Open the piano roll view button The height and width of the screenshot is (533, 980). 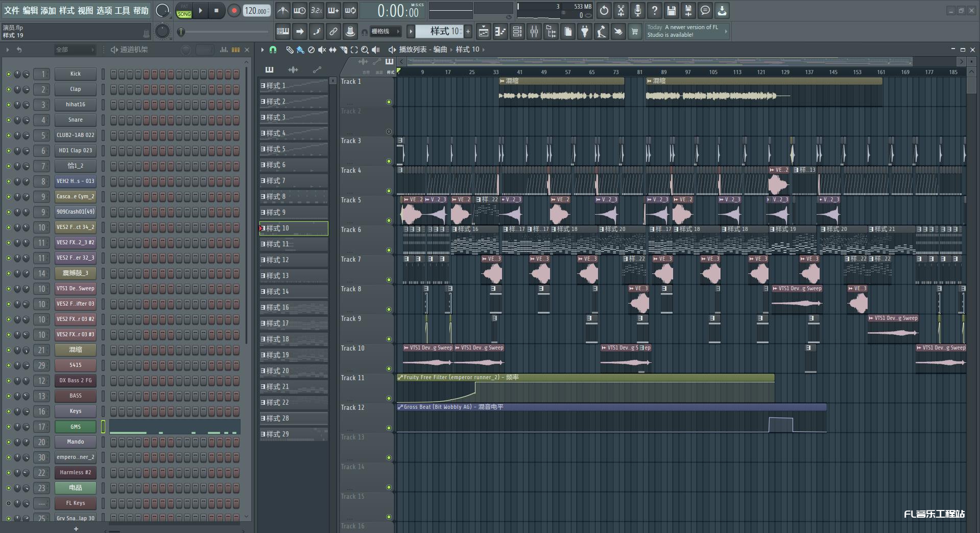pyautogui.click(x=500, y=32)
